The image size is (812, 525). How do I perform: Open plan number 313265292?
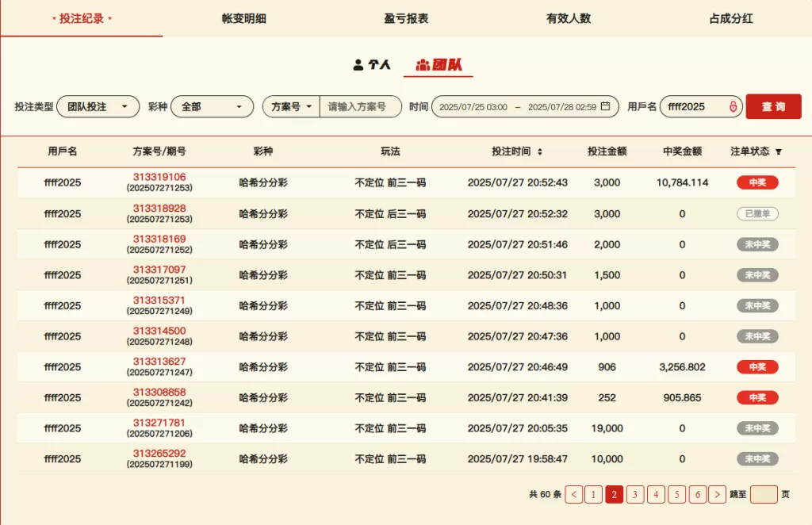coord(159,453)
